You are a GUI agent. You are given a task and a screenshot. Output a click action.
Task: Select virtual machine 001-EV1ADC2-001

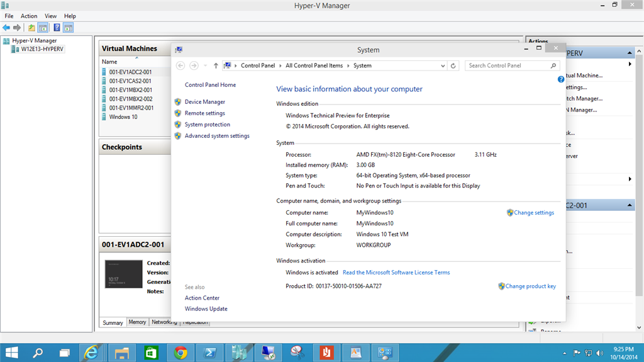130,72
